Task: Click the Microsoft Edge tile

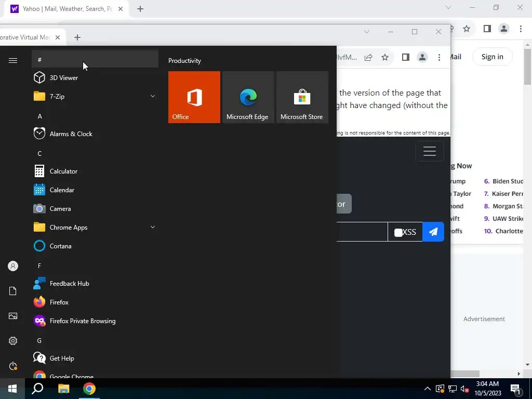Action: click(248, 97)
